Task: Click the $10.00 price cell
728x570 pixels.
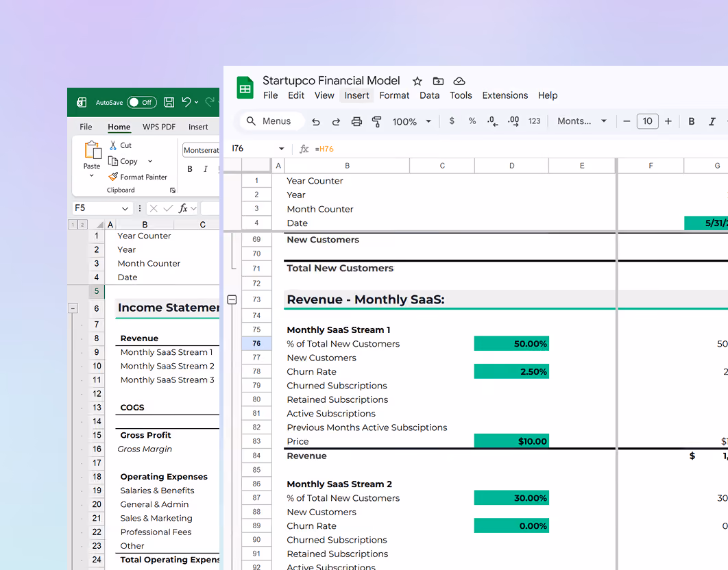Action: pos(511,441)
